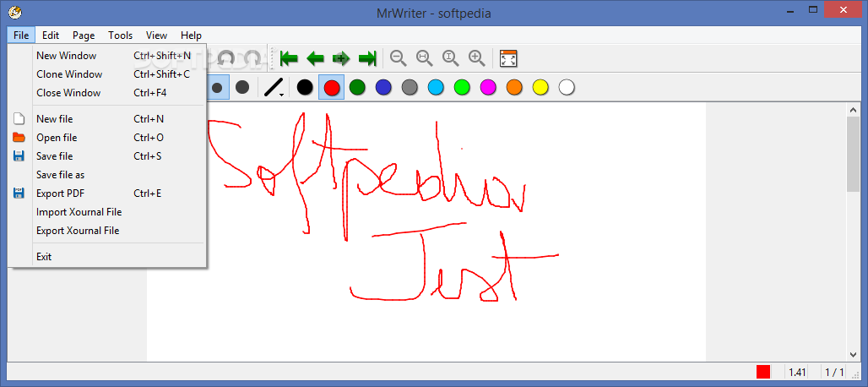
Task: Open the File menu
Action: point(21,35)
